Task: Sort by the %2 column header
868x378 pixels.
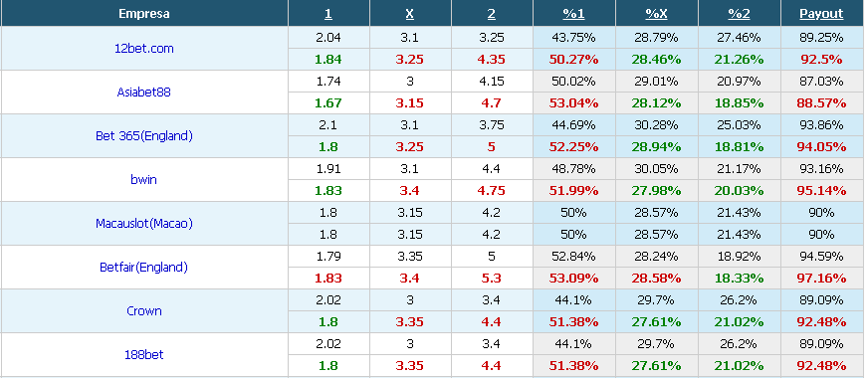Action: pyautogui.click(x=739, y=14)
